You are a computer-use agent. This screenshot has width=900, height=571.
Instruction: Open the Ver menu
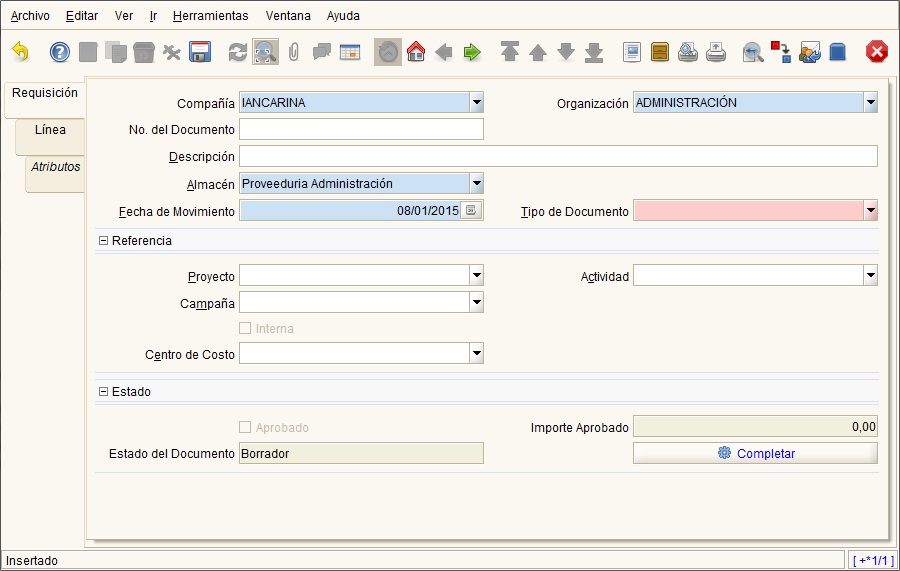point(124,16)
